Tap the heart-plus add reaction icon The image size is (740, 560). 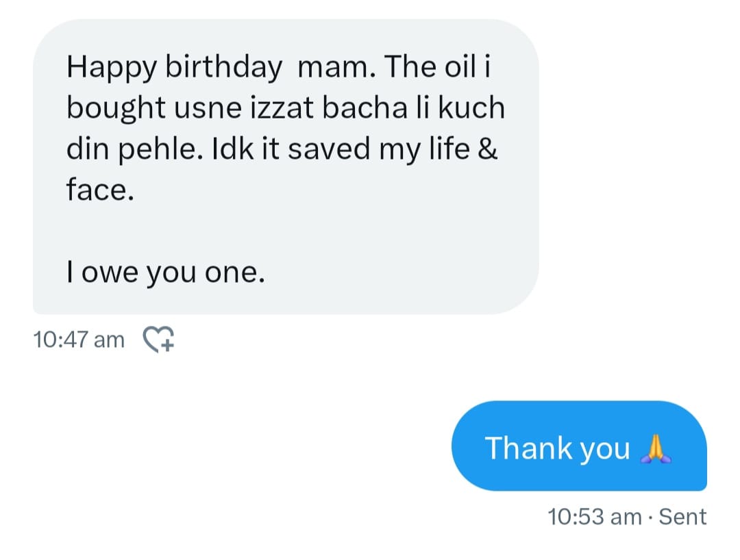pyautogui.click(x=158, y=339)
